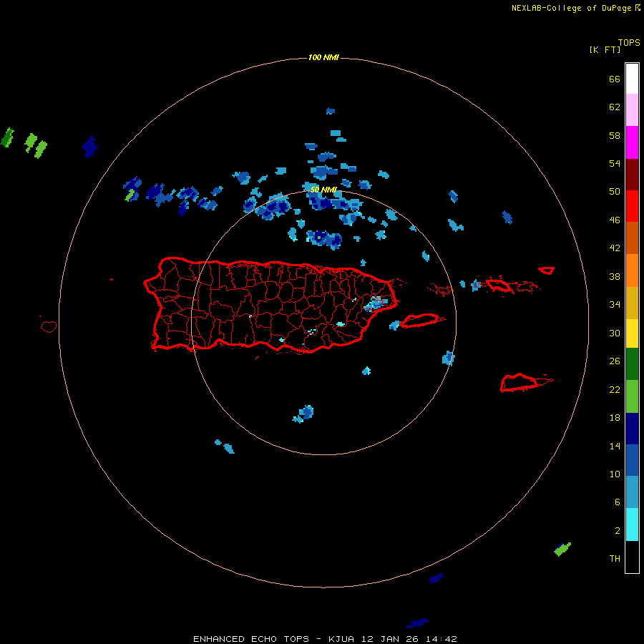The height and width of the screenshot is (644, 644).
Task: Click the 2 legend value
Action: [618, 531]
